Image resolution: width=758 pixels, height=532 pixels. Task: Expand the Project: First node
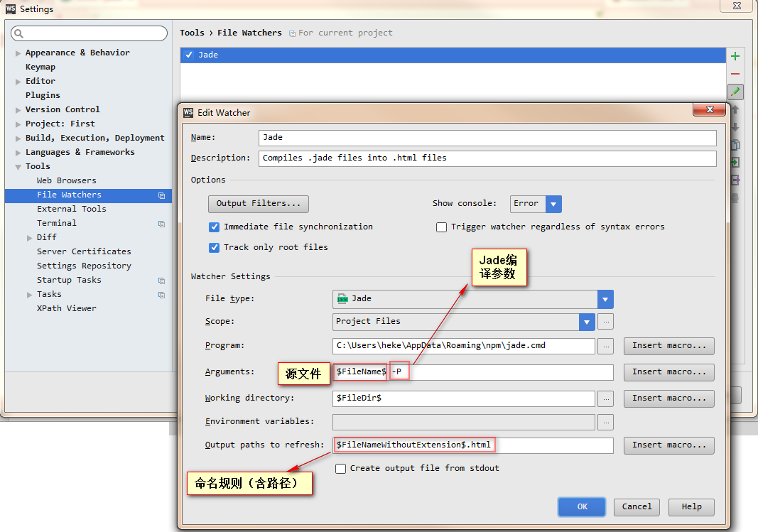[x=18, y=124]
